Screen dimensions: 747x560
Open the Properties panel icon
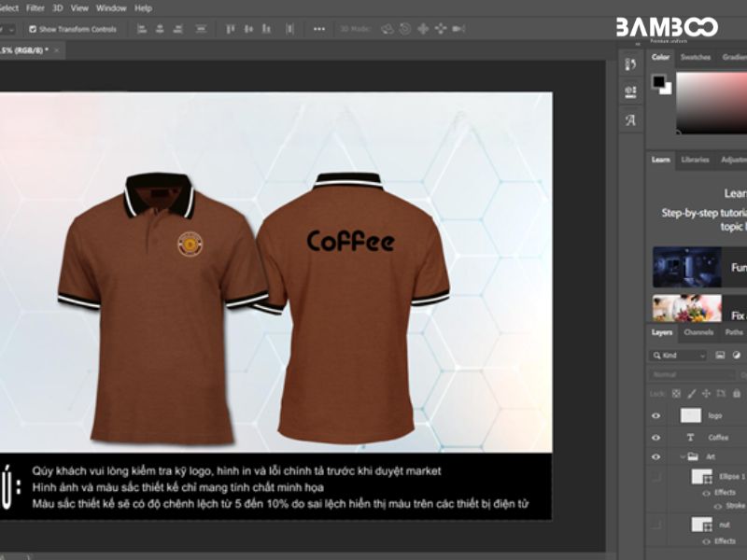tap(630, 92)
